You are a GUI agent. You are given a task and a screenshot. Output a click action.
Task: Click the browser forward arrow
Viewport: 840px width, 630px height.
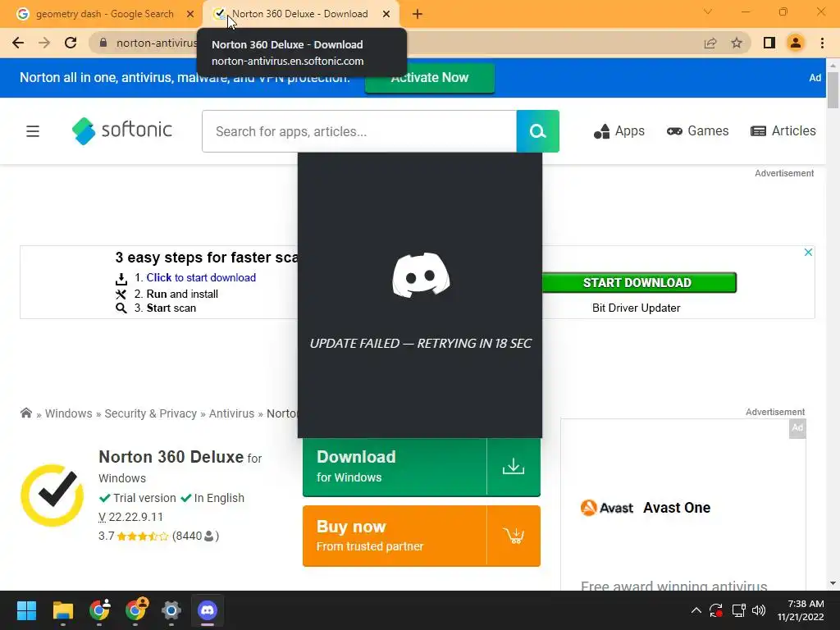tap(44, 43)
